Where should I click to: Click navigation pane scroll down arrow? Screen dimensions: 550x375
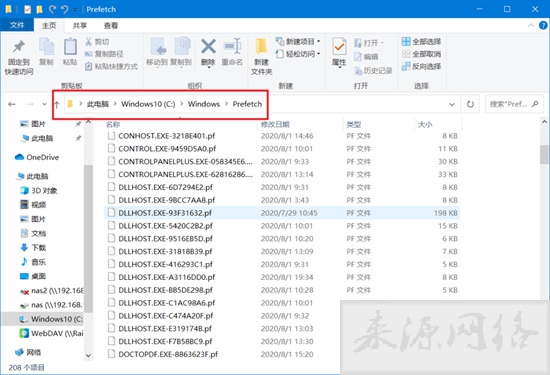coord(88,355)
